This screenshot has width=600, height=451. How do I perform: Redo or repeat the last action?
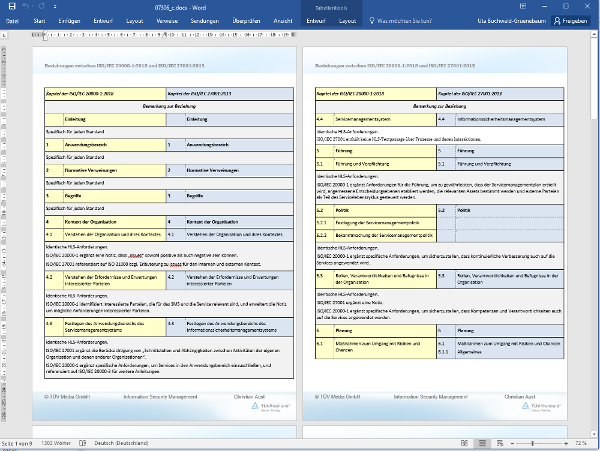tap(42, 6)
